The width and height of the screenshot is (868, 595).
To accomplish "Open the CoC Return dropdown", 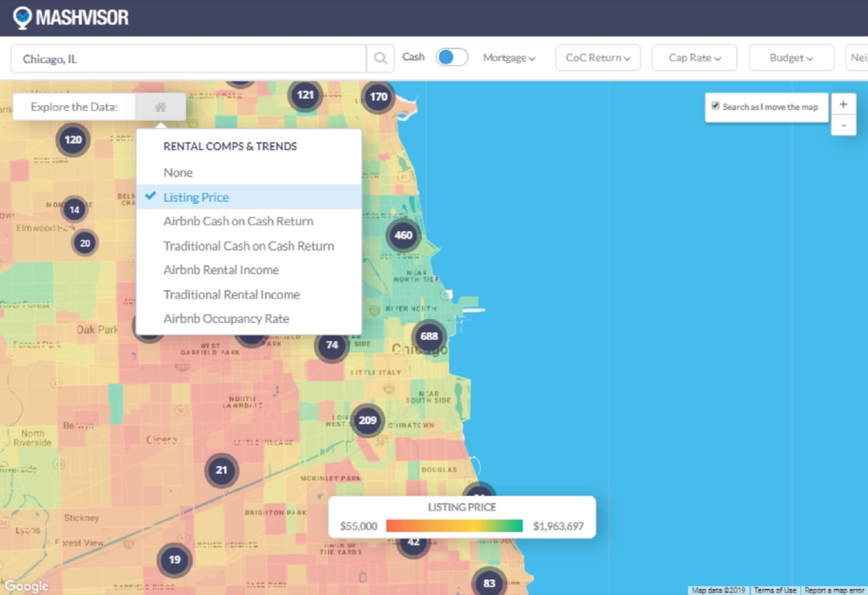I will tap(597, 58).
